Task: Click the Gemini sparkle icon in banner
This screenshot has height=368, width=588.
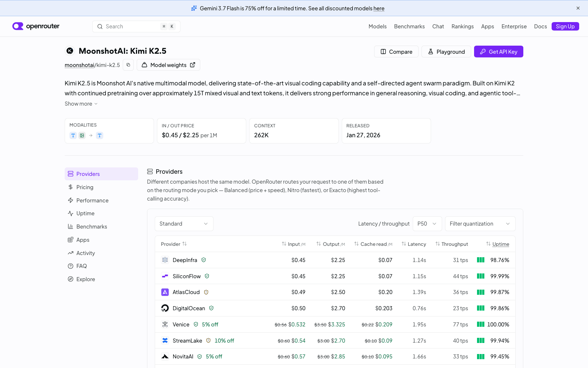Action: [x=194, y=8]
